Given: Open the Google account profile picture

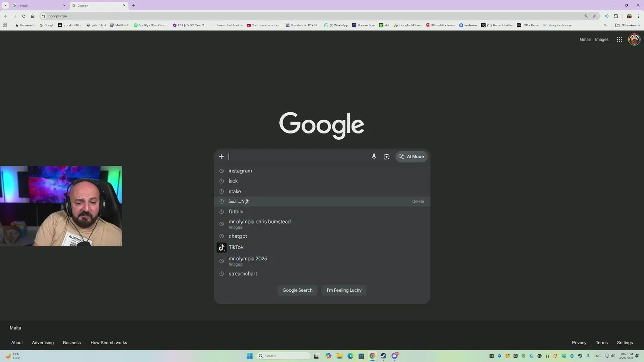Looking at the screenshot, I should tap(634, 39).
